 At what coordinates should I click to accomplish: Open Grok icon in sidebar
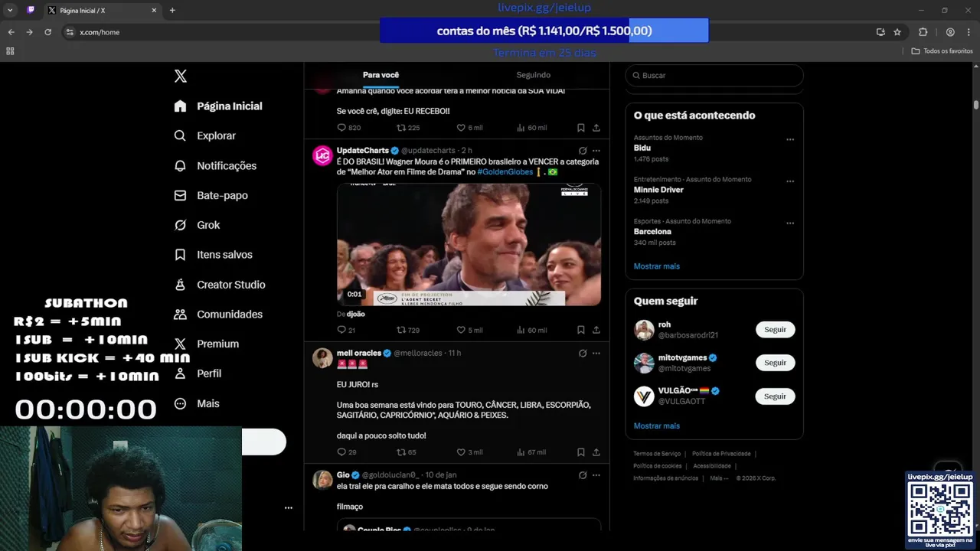(x=180, y=225)
